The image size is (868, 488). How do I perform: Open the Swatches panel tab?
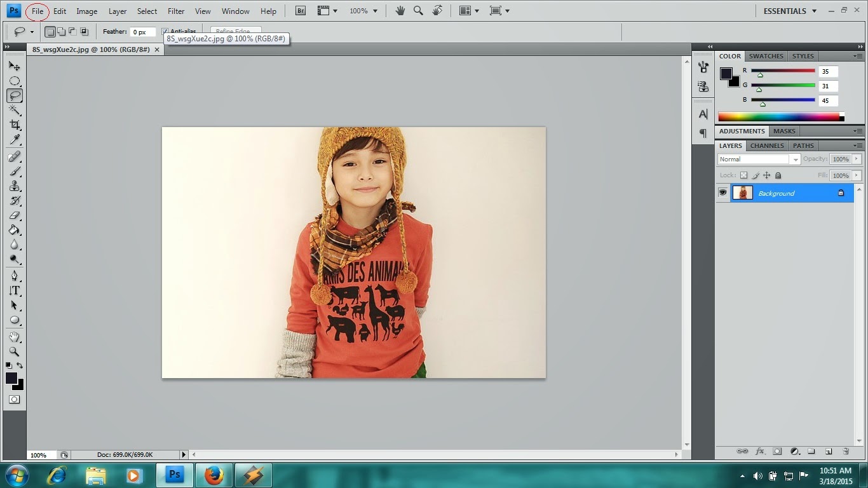[x=766, y=56]
